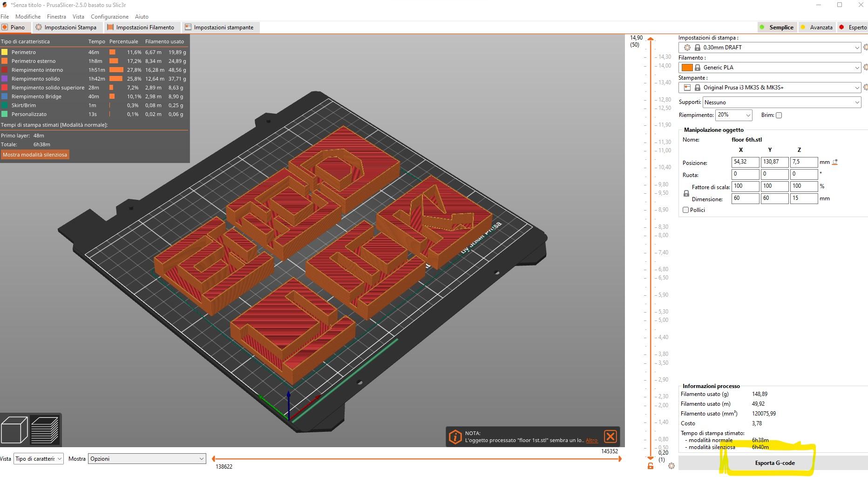The image size is (868, 477).
Task: Toggle the uniform scaling lock in Manipolazione oggetto
Action: tap(685, 193)
